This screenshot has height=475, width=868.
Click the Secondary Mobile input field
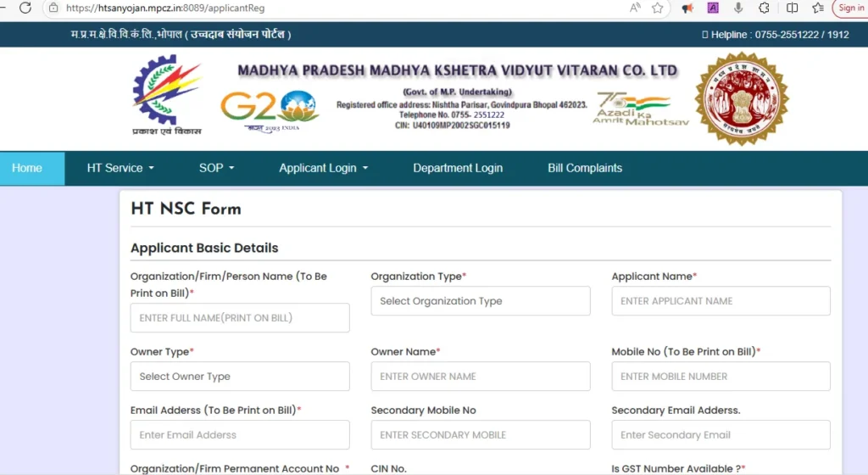click(481, 434)
